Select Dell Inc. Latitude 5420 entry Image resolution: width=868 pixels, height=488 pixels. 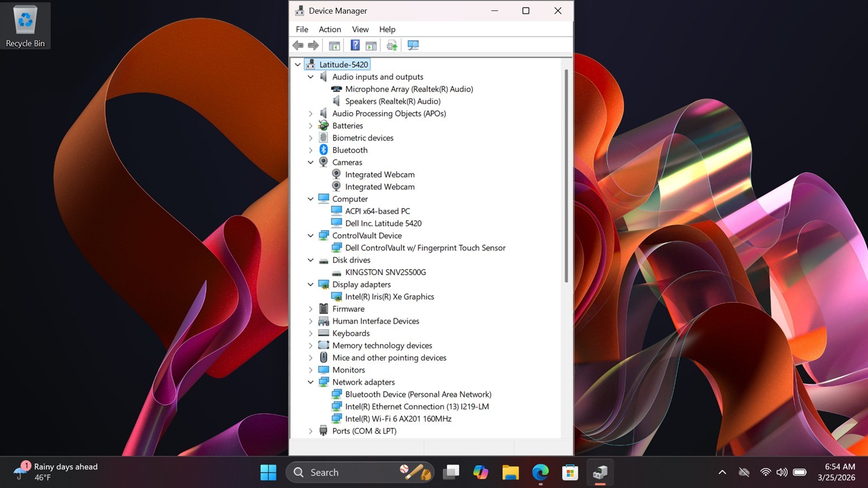(384, 223)
